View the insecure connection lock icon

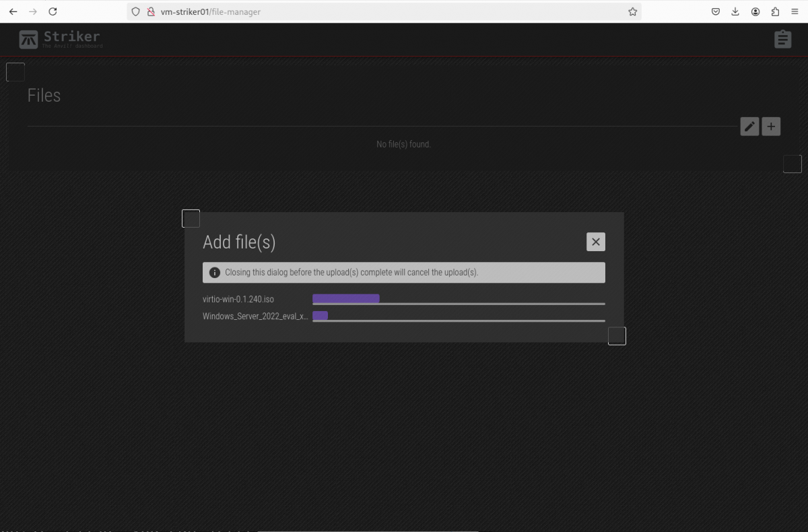tap(151, 11)
